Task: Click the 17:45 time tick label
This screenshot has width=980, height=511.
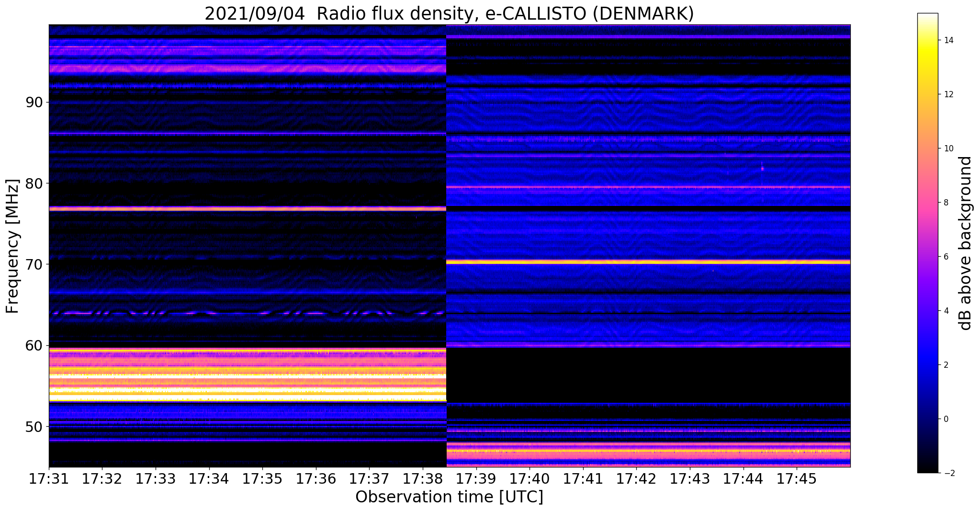Action: click(x=797, y=479)
